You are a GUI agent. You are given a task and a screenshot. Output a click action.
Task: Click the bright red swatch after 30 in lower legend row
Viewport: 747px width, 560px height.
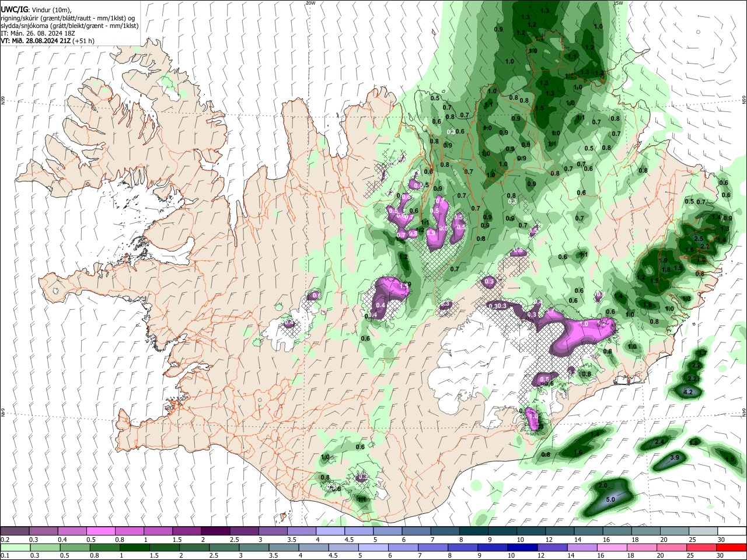[731, 548]
